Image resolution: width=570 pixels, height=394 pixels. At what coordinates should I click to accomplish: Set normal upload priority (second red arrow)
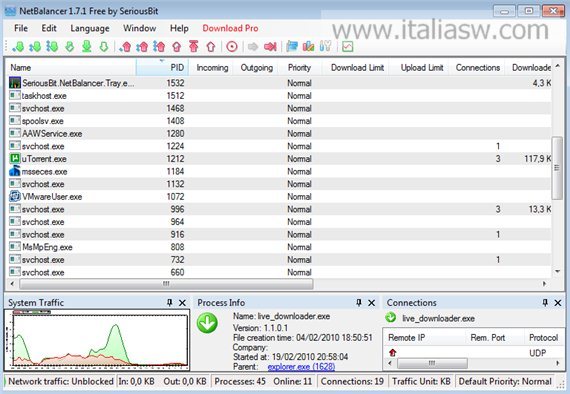pyautogui.click(x=142, y=47)
